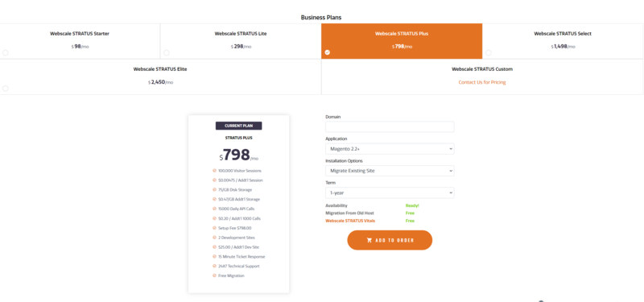Click the check icon beside 75/GB Disk Storage

point(214,190)
